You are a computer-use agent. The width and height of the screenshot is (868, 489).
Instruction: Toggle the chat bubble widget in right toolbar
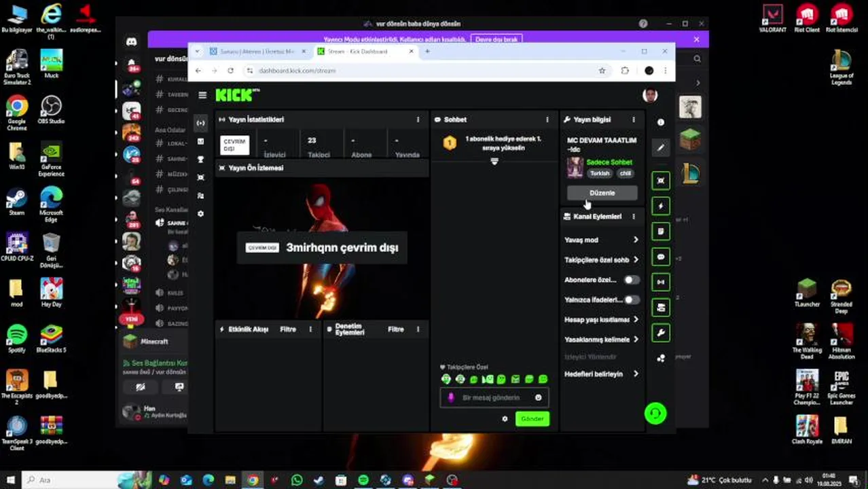[x=661, y=257]
